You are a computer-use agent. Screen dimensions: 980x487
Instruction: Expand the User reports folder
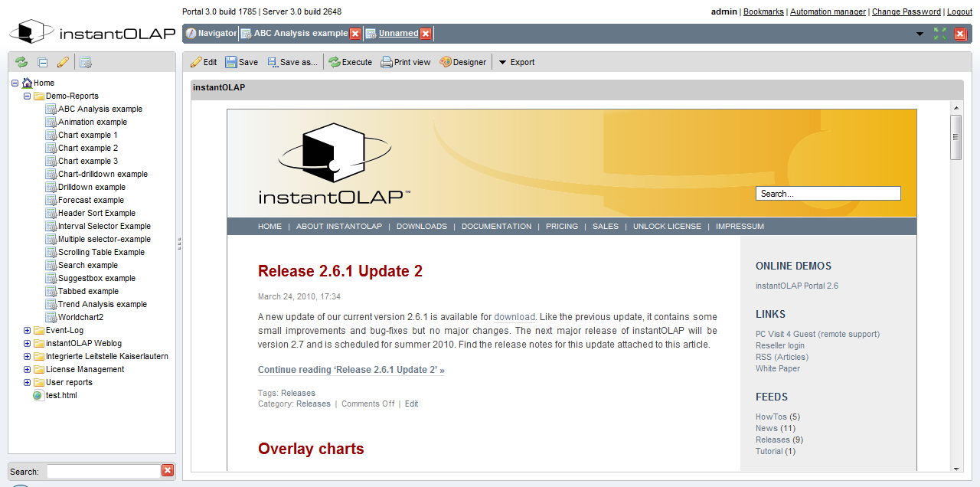tap(28, 382)
